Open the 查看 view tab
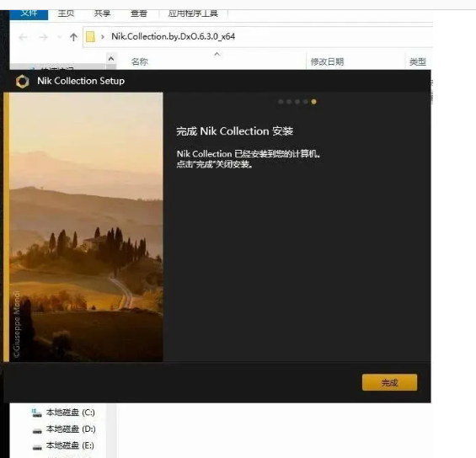This screenshot has height=458, width=476. click(x=139, y=13)
